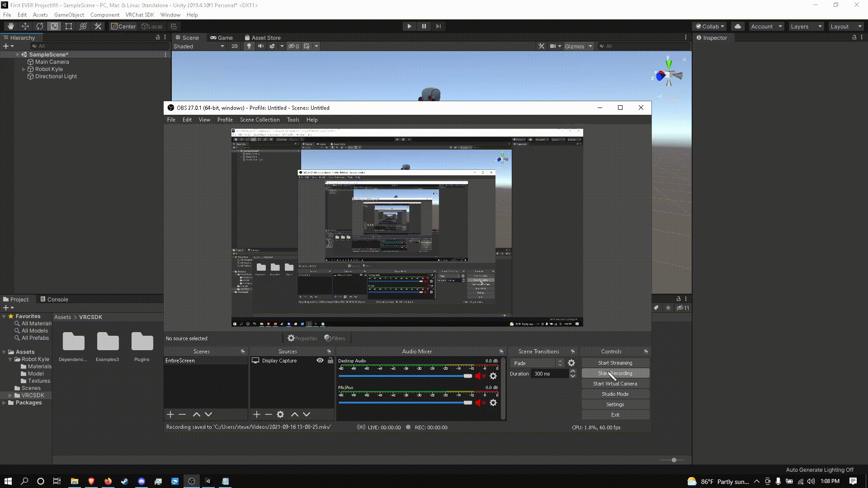868x488 pixels.
Task: Toggle lock on Display Capture source
Action: coord(330,360)
